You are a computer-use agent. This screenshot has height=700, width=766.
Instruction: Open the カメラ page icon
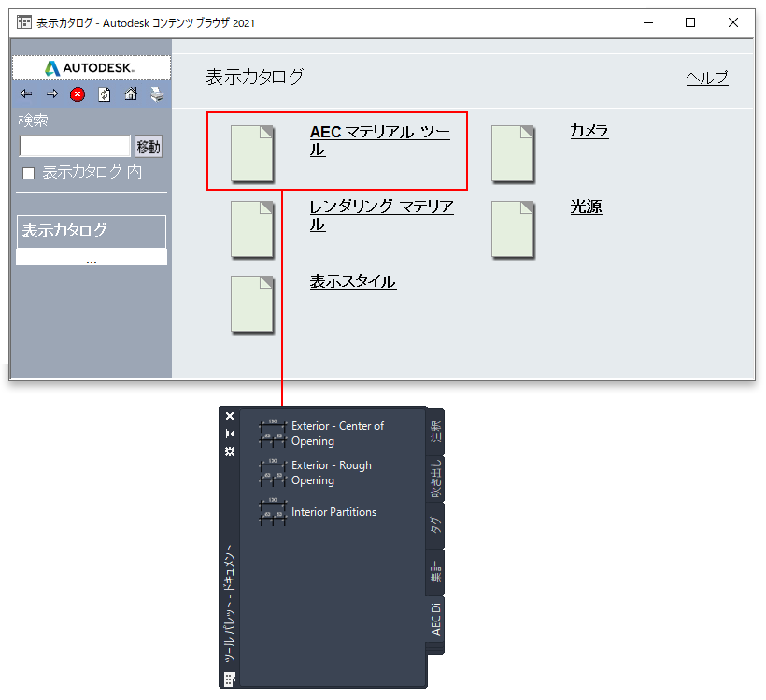tap(513, 153)
